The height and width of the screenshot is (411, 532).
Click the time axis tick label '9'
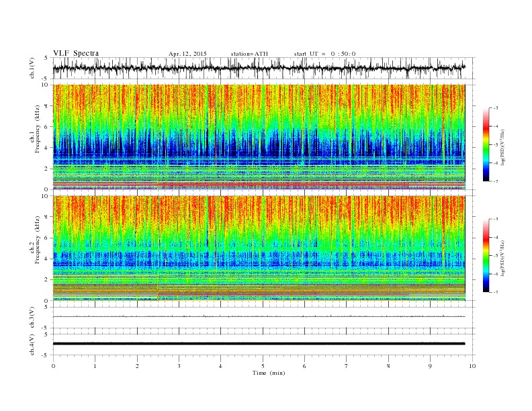[x=430, y=366]
